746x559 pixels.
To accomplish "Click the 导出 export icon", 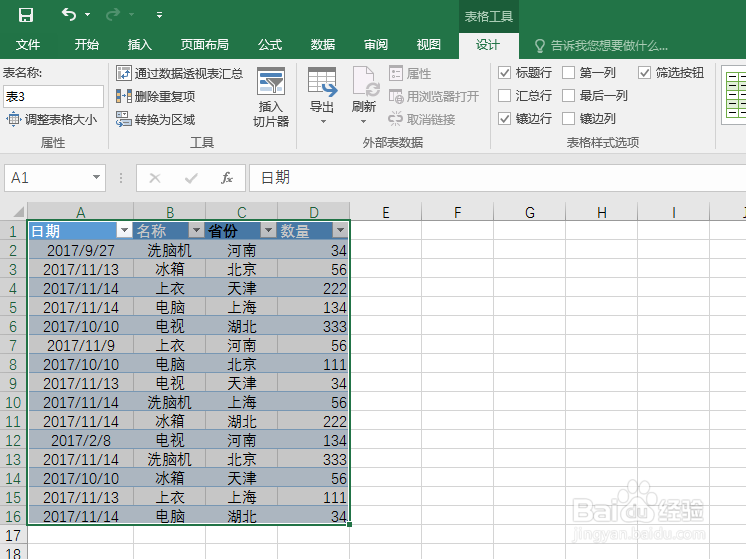I will pos(322,81).
